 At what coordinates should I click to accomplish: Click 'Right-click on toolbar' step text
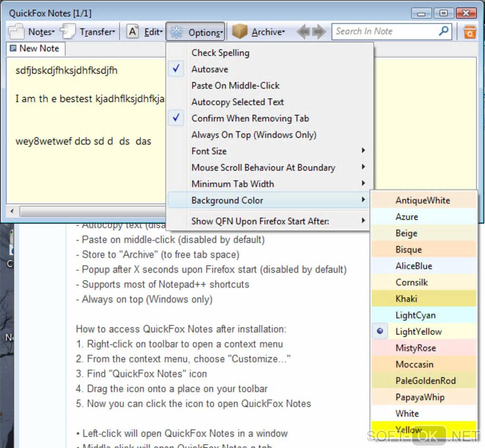point(179,344)
